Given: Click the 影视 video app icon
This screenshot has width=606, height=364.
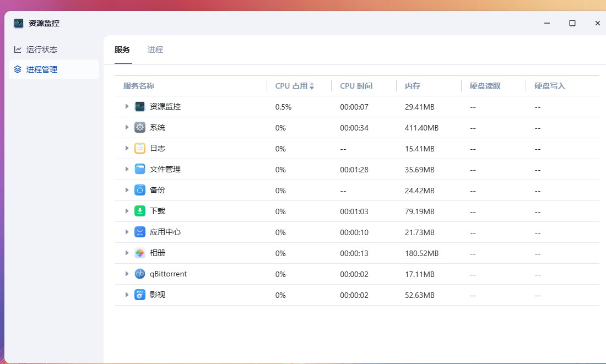Looking at the screenshot, I should click(140, 295).
